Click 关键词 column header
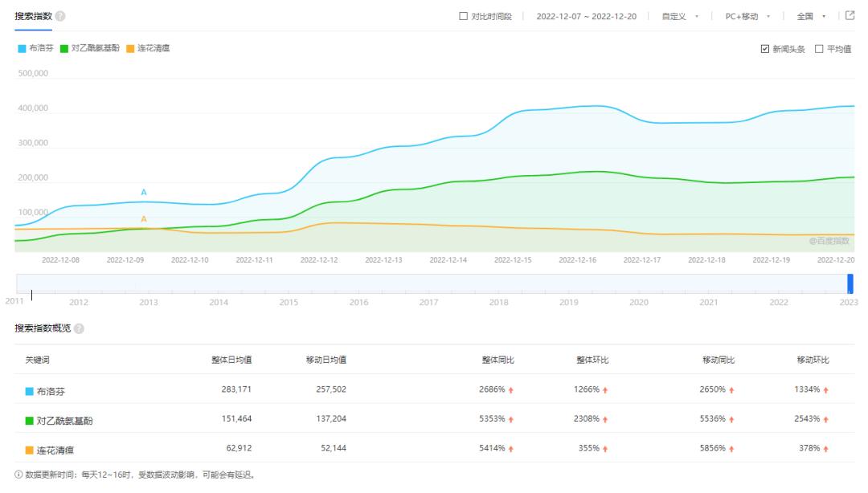This screenshot has height=493, width=868. (x=37, y=360)
